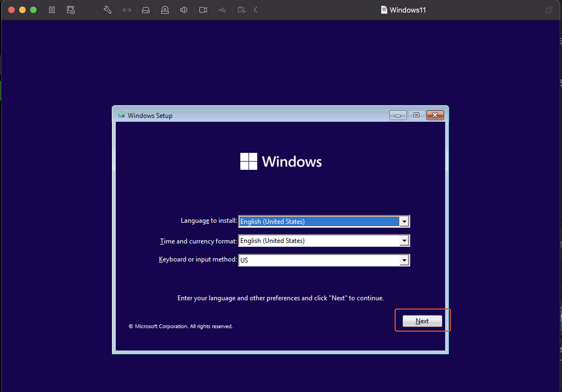Select the Language to install combo box field
The width and height of the screenshot is (562, 392).
pos(324,221)
